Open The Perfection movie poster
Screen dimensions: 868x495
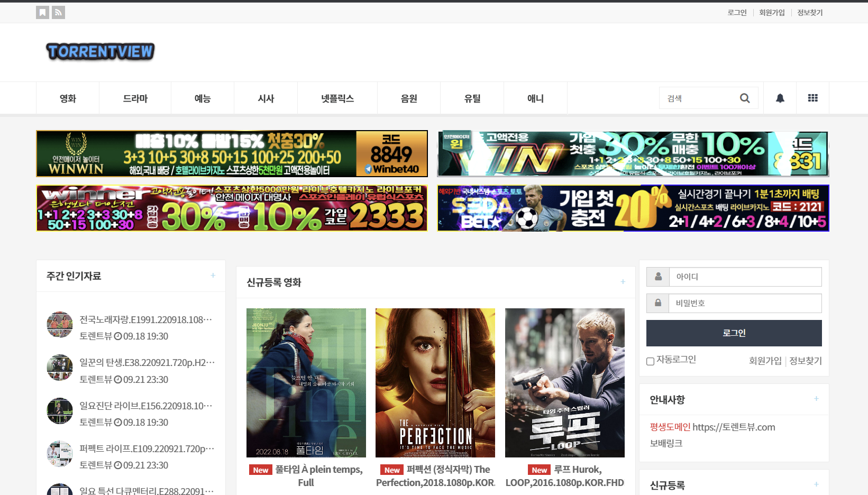pyautogui.click(x=435, y=383)
